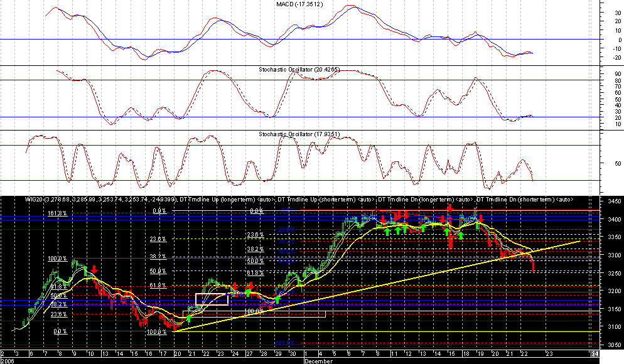Click the 3050 value on the price axis
Screen dimensions: 624x364
click(x=613, y=345)
